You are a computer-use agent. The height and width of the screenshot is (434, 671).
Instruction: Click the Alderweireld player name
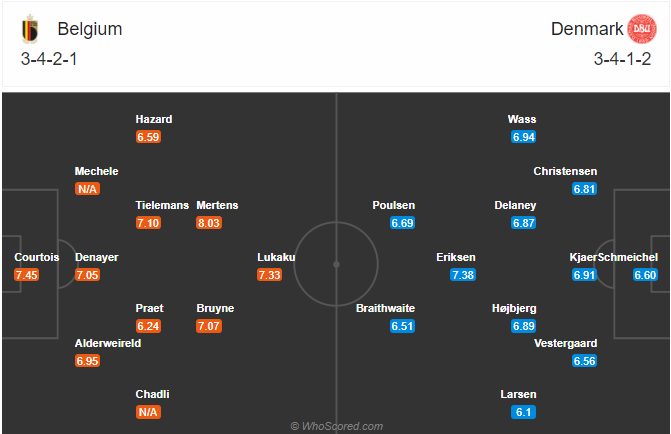[108, 343]
